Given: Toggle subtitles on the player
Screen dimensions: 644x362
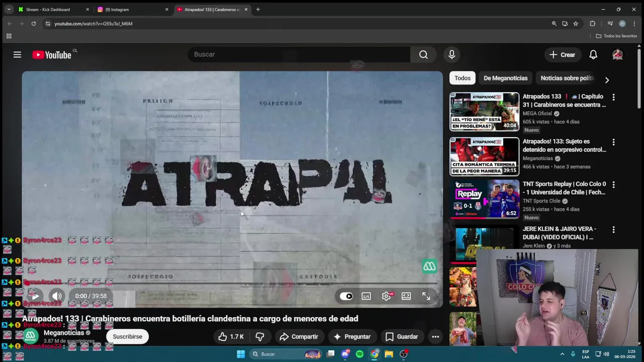Looking at the screenshot, I should pyautogui.click(x=366, y=296).
